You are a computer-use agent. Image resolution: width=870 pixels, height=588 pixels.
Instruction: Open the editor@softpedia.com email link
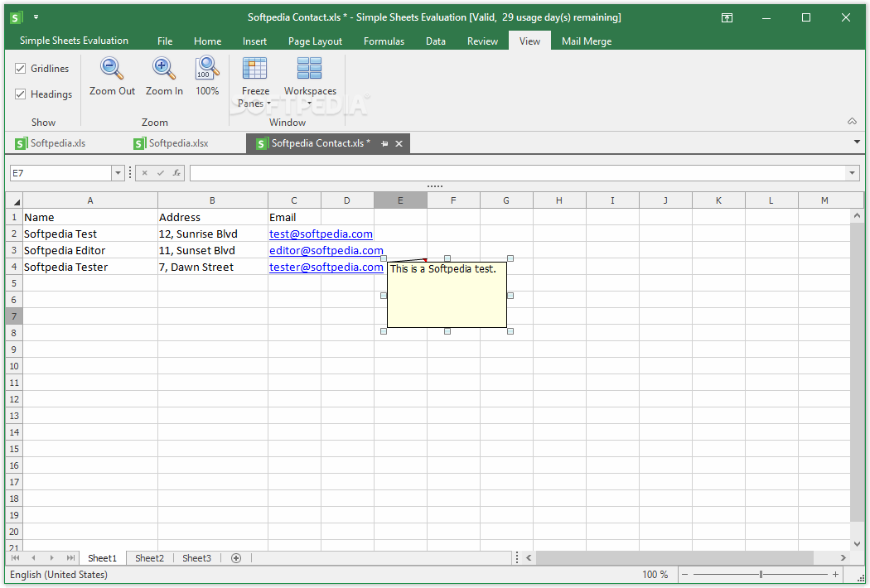[x=326, y=251]
